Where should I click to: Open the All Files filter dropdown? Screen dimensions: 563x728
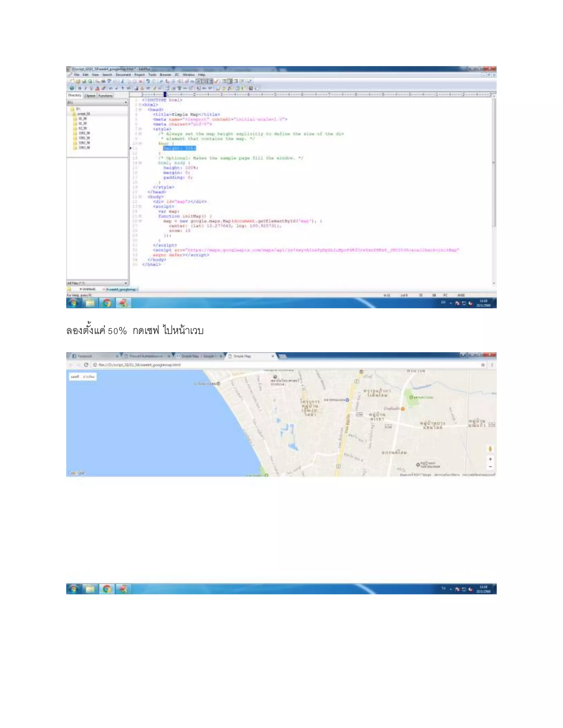point(125,283)
